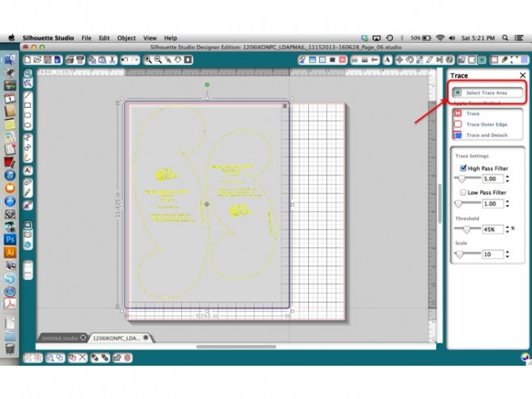Open the Text Style 'A' icon
The width and height of the screenshot is (532, 399).
387,60
